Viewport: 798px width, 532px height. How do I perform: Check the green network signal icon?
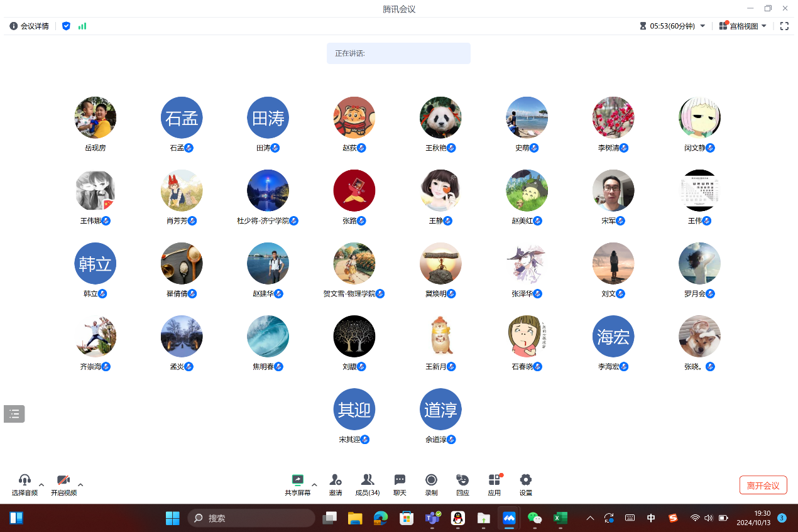(x=82, y=26)
